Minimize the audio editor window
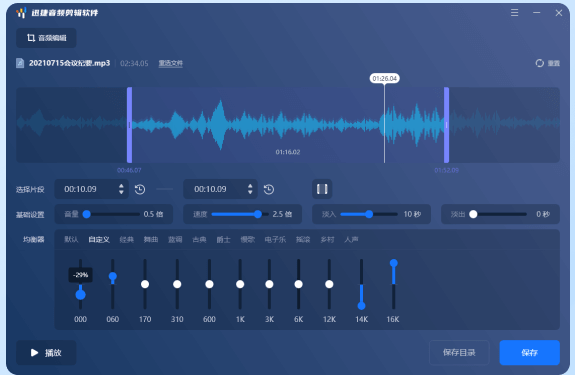The width and height of the screenshot is (575, 375). click(536, 13)
